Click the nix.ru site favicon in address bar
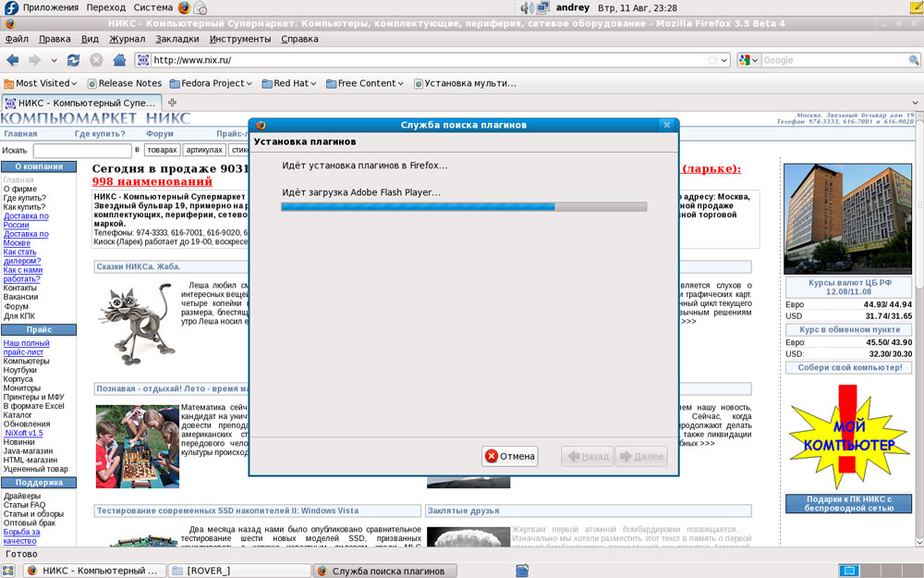 (143, 60)
